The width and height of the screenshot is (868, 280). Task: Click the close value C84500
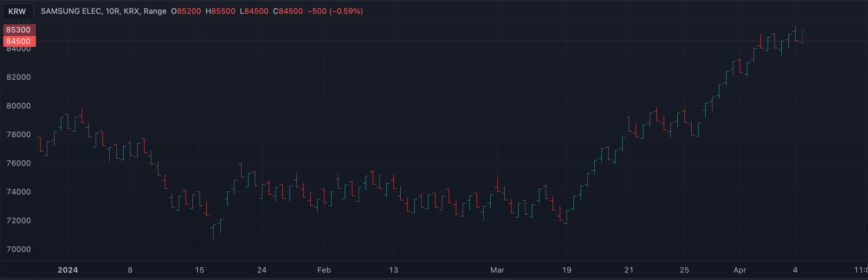click(288, 11)
